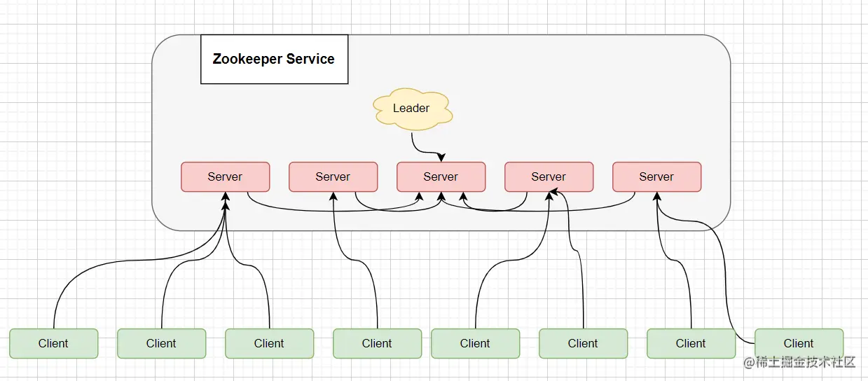868x381 pixels.
Task: Select the sixth Client box from left
Action: pyautogui.click(x=584, y=344)
